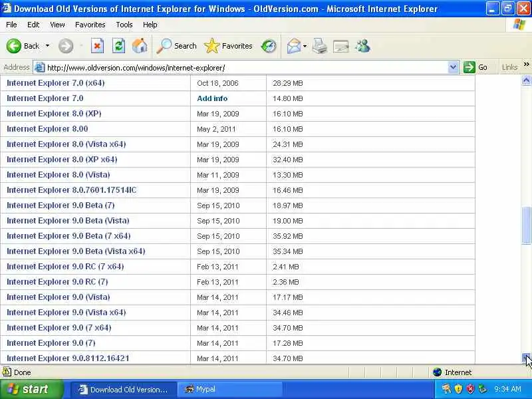Click the Internet zone globe icon

pyautogui.click(x=437, y=372)
